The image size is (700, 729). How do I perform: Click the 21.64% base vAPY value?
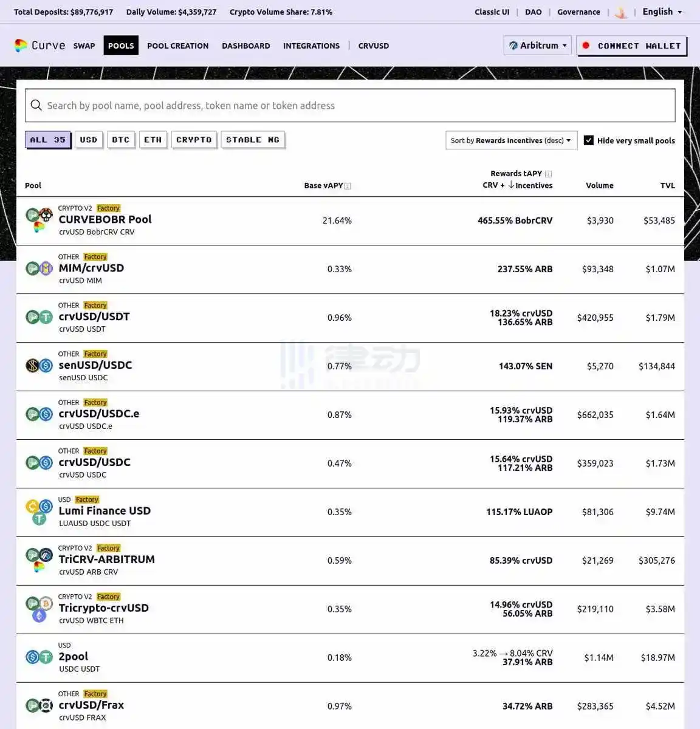(x=337, y=221)
